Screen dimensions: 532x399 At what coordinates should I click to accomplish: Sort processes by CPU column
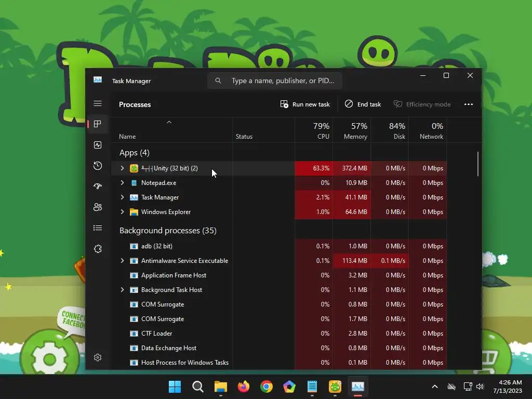point(314,131)
